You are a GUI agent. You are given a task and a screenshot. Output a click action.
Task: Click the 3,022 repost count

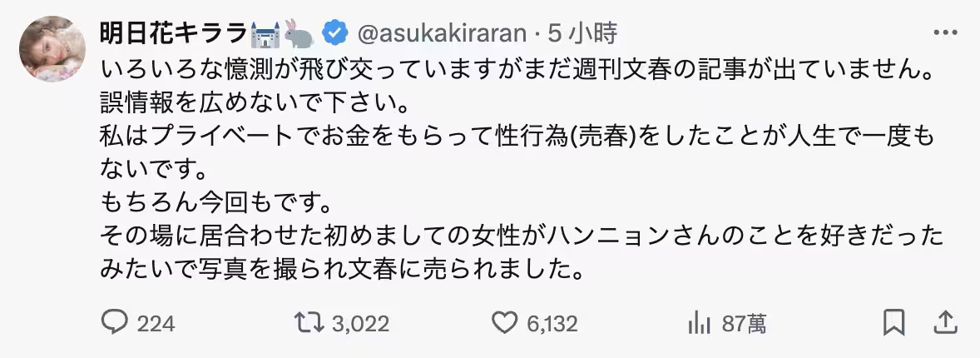[x=359, y=324]
